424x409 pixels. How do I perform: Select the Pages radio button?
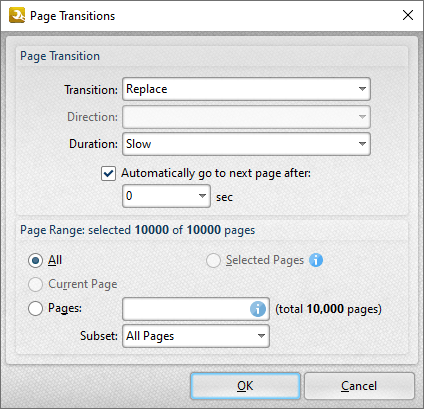pos(35,308)
